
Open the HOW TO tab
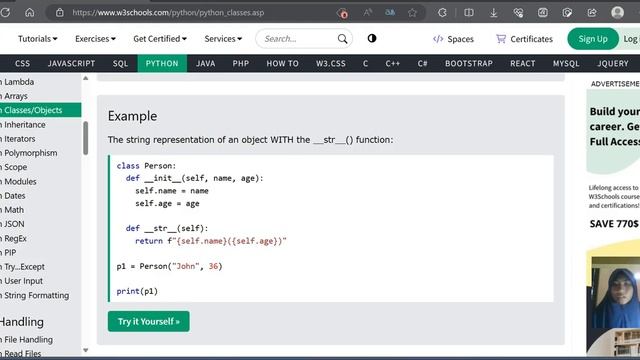tap(282, 63)
